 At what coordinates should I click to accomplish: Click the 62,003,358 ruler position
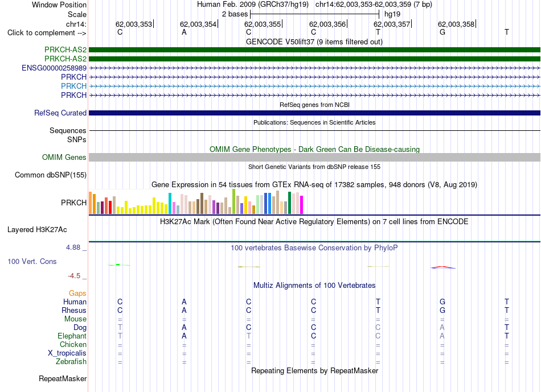(x=456, y=24)
